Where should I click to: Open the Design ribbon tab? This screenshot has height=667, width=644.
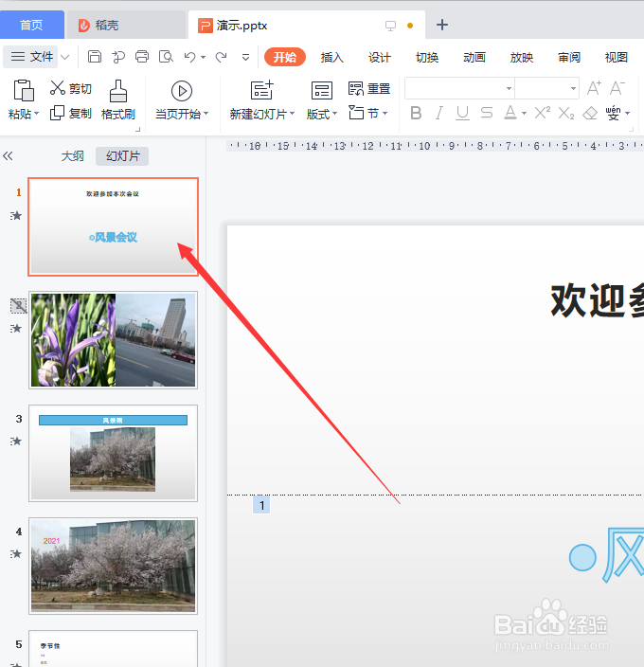(x=379, y=57)
